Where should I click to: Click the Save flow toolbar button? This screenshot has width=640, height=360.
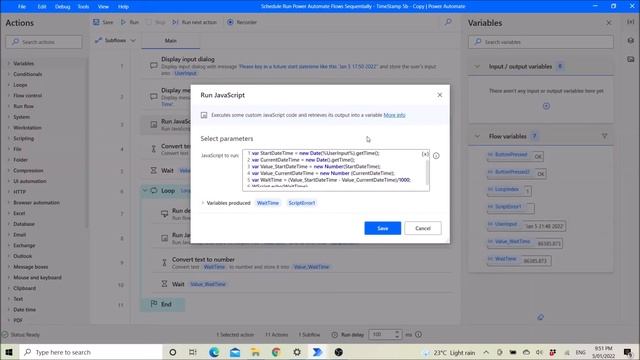point(103,22)
